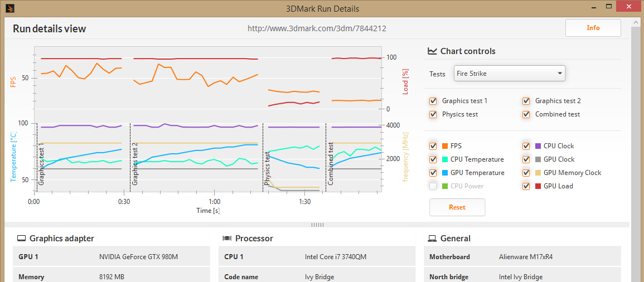Image resolution: width=644 pixels, height=282 pixels.
Task: Click the Processor barcode-style icon
Action: coord(227,239)
